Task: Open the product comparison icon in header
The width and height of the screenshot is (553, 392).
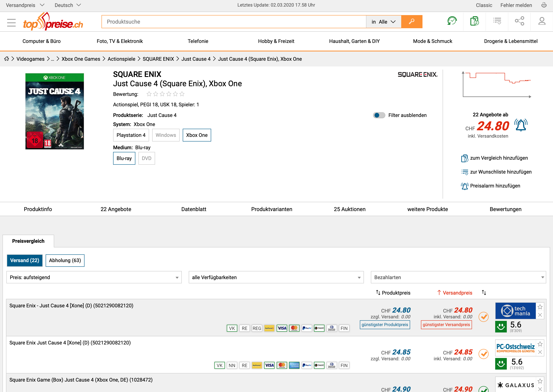Action: click(x=474, y=21)
